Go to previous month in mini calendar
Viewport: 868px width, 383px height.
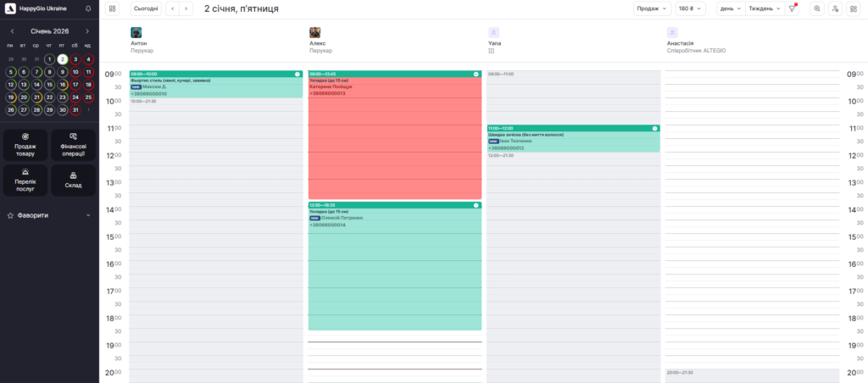coord(13,31)
